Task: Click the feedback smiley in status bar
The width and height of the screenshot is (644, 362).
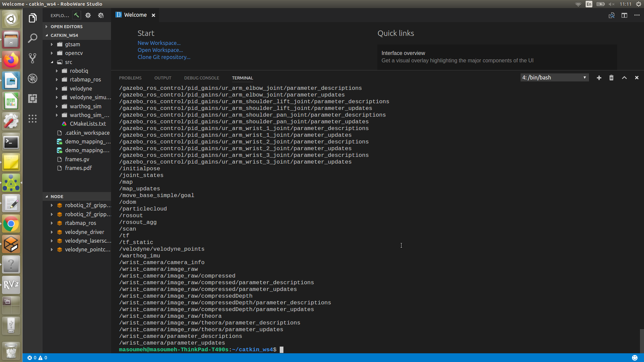Action: tap(635, 358)
